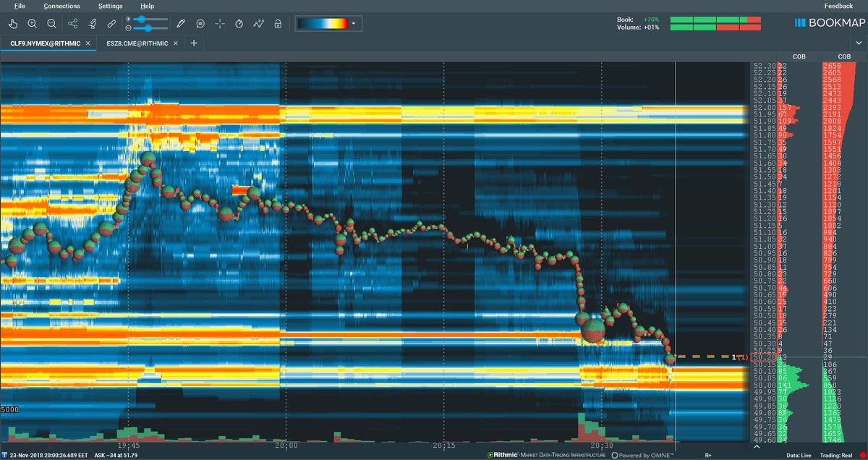
Task: Click the T icon in status bar
Action: coord(5,455)
